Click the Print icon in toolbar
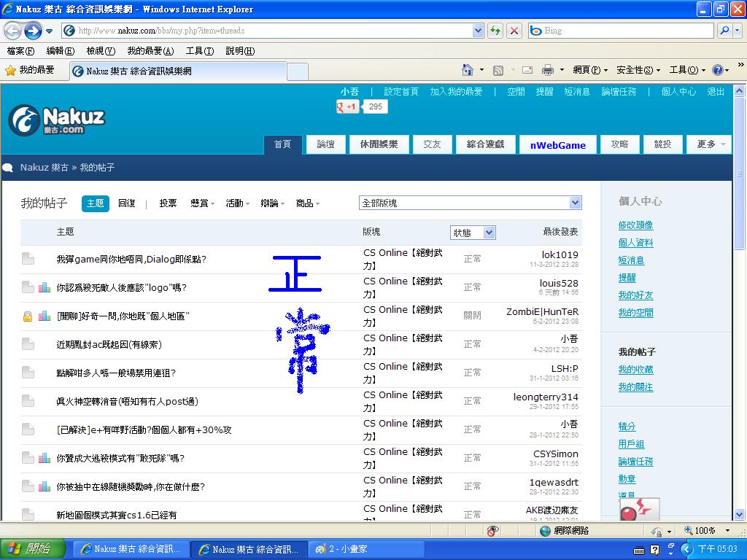The width and height of the screenshot is (747, 560). 547,70
